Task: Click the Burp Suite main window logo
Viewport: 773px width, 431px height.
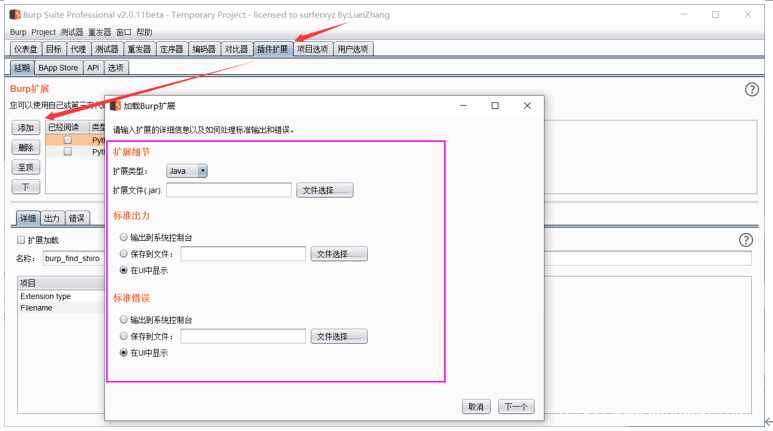Action: pos(15,15)
